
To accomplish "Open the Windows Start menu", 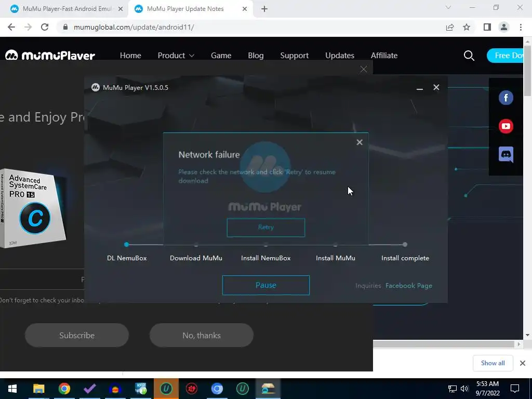I will point(12,389).
